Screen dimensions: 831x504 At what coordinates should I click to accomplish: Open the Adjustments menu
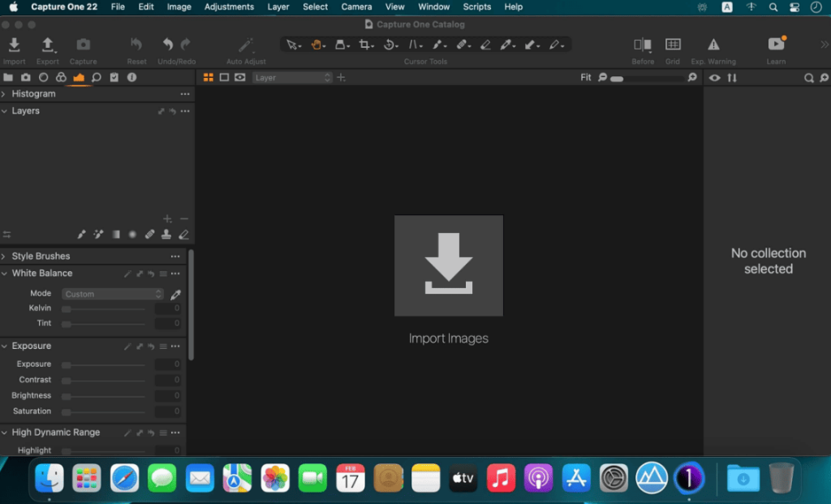tap(229, 6)
